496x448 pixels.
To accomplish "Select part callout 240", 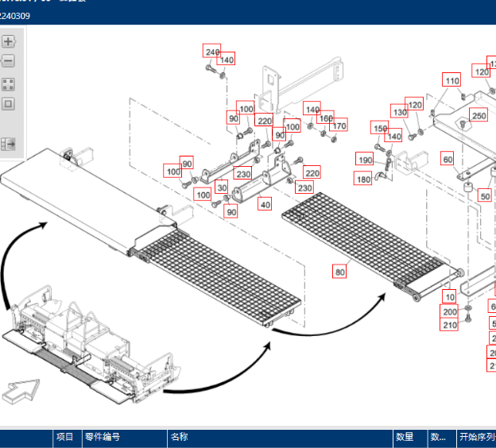I will pyautogui.click(x=211, y=52).
